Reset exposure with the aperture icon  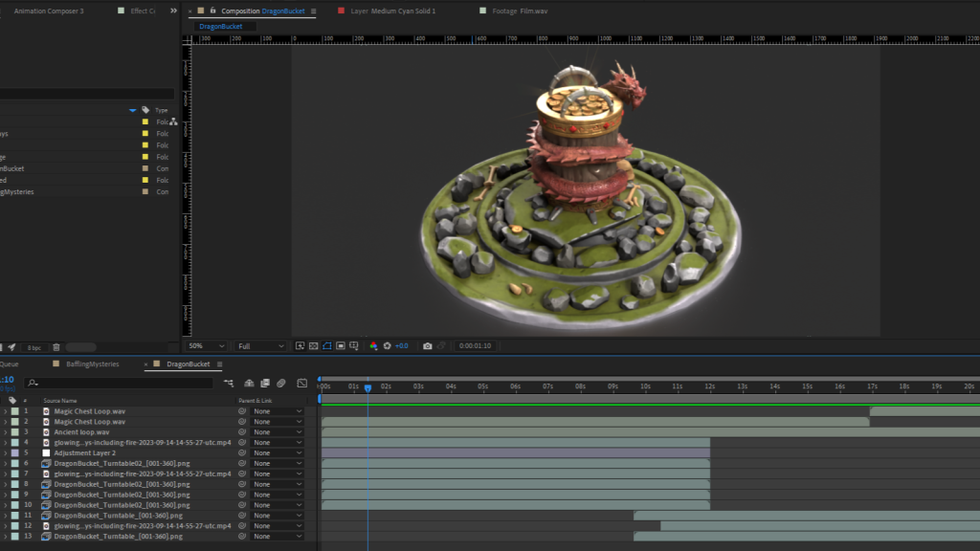pos(388,345)
